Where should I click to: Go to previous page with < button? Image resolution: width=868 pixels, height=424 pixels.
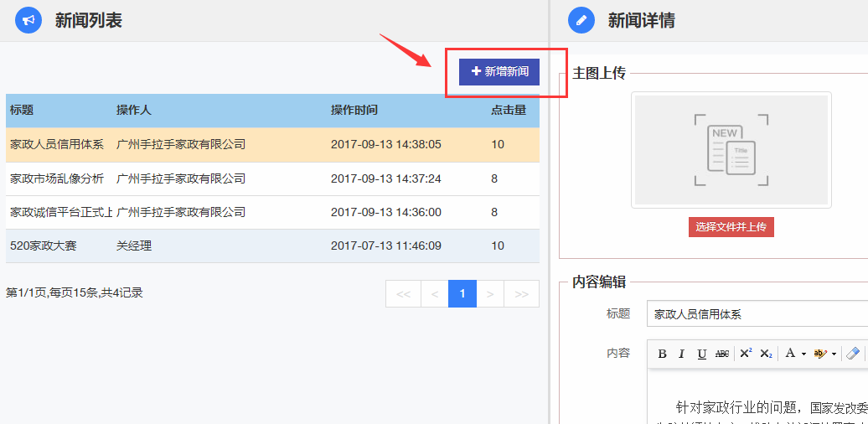[435, 294]
